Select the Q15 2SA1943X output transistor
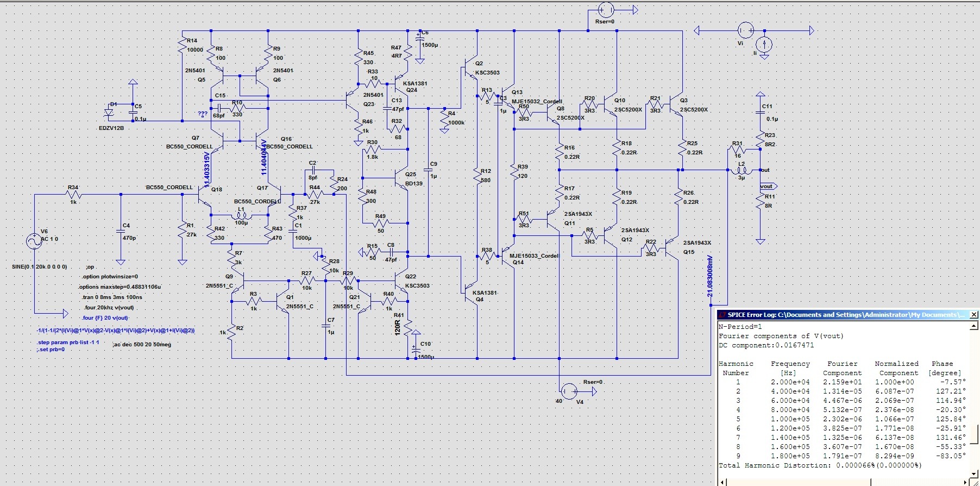This screenshot has height=486, width=980. click(671, 249)
